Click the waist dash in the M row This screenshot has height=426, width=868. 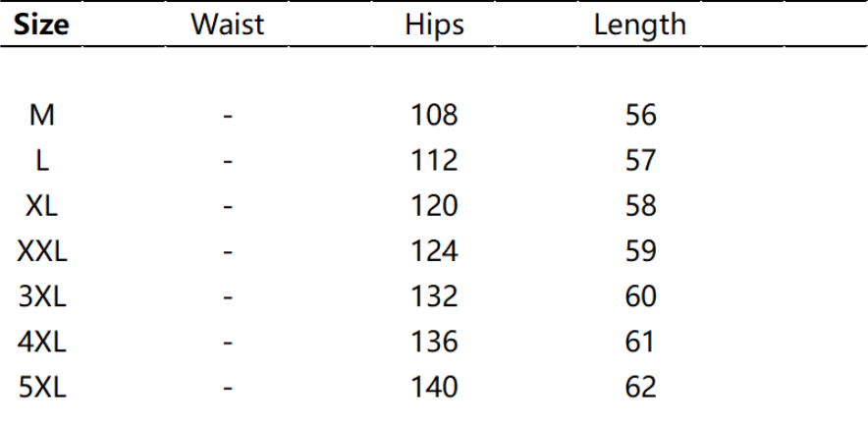[228, 117]
